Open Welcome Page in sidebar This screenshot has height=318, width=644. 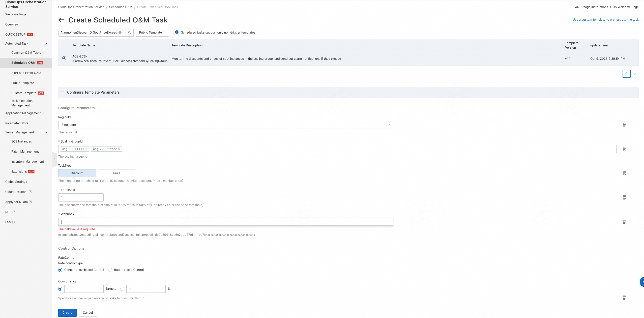coord(16,14)
